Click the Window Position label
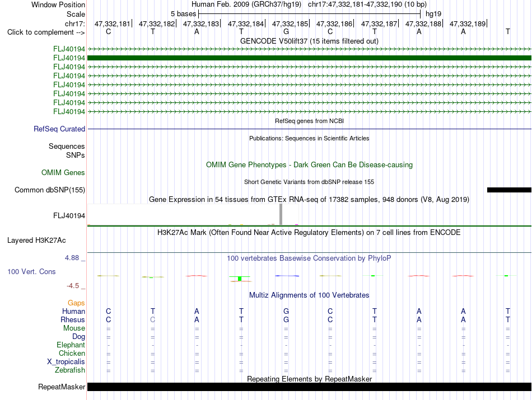This screenshot has width=532, height=400. [x=58, y=4]
